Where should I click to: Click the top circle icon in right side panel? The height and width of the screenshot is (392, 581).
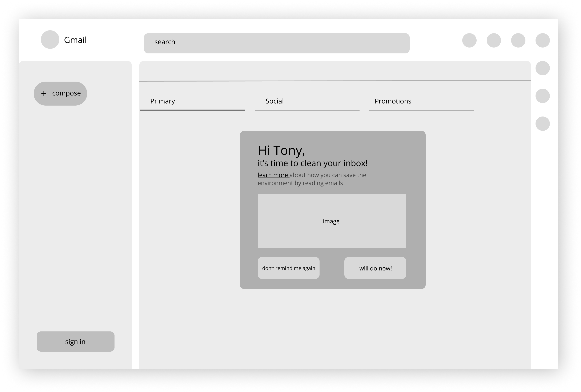pos(542,68)
